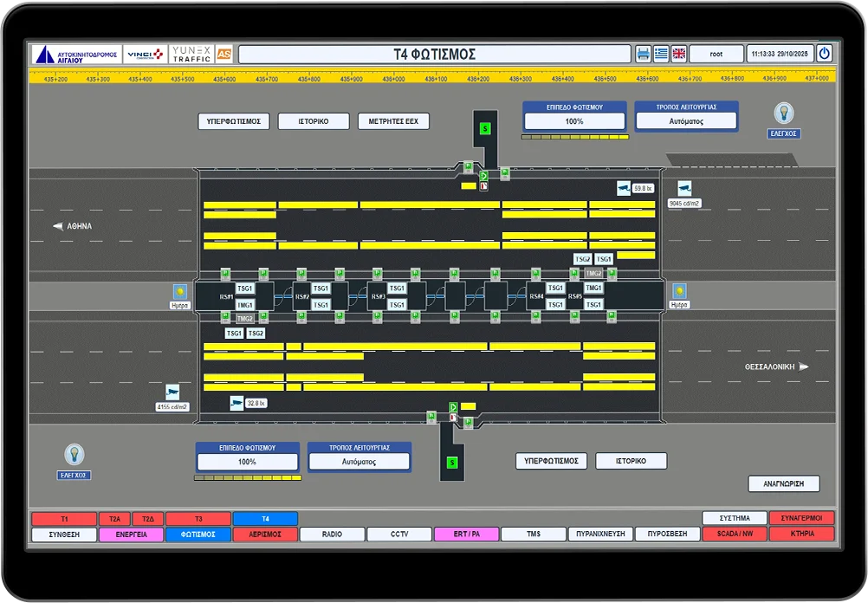868x603 pixels.
Task: Switch language with the UK flag icon
Action: tap(678, 54)
